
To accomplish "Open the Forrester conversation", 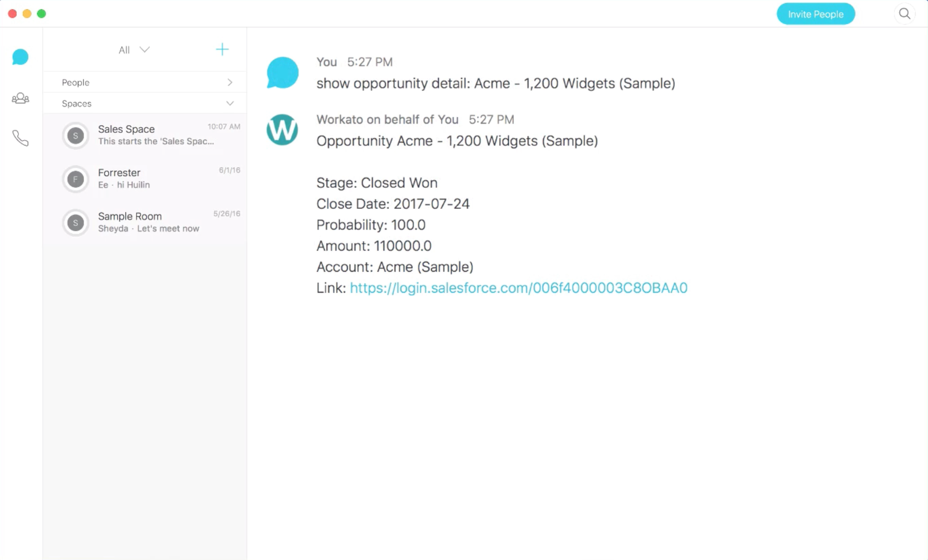I will (x=145, y=179).
